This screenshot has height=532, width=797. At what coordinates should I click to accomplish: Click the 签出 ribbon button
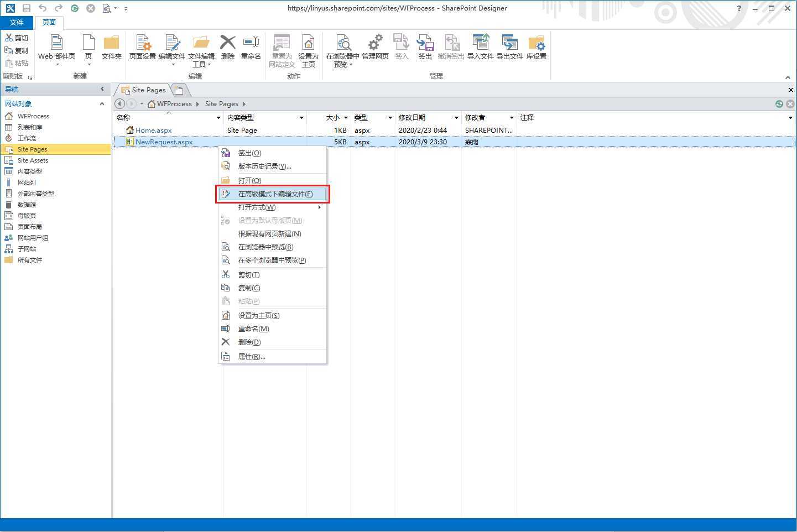point(425,48)
